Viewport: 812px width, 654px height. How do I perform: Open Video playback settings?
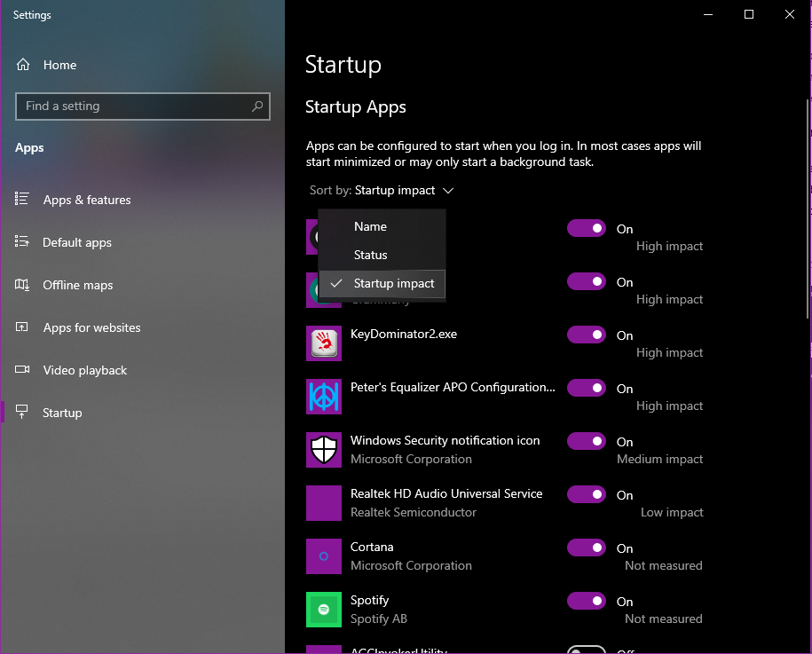point(85,371)
